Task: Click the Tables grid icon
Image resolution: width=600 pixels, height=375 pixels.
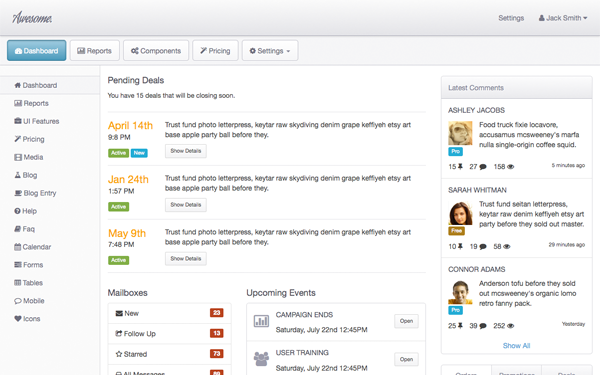Action: coord(18,283)
